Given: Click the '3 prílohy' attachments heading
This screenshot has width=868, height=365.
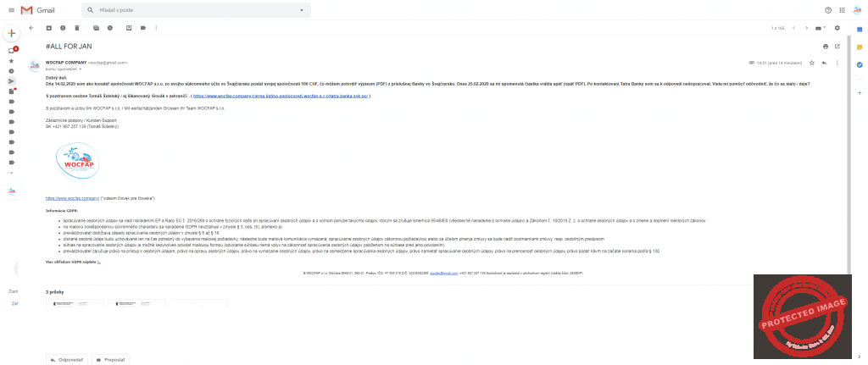Looking at the screenshot, I should pyautogui.click(x=55, y=291).
